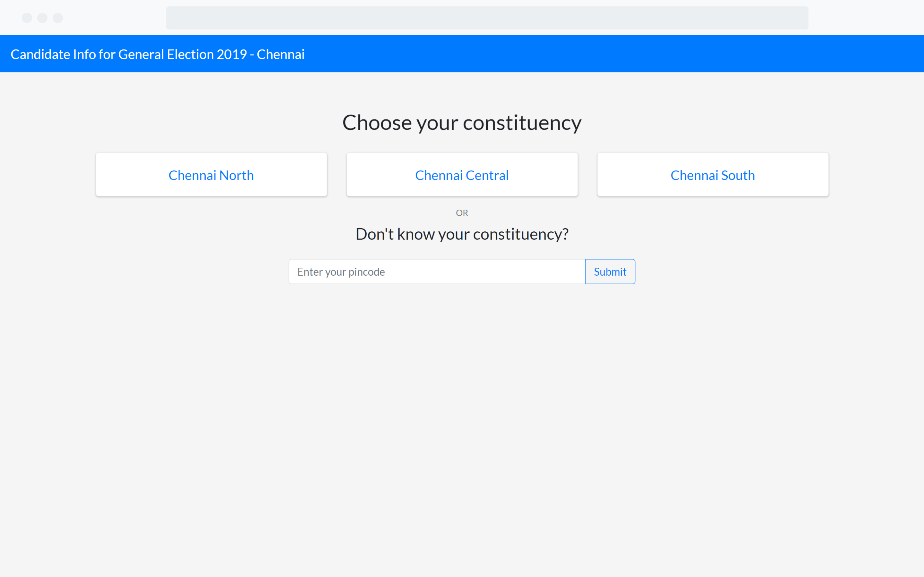Click the middle window control dot
Viewport: 924px width, 577px height.
(x=42, y=18)
